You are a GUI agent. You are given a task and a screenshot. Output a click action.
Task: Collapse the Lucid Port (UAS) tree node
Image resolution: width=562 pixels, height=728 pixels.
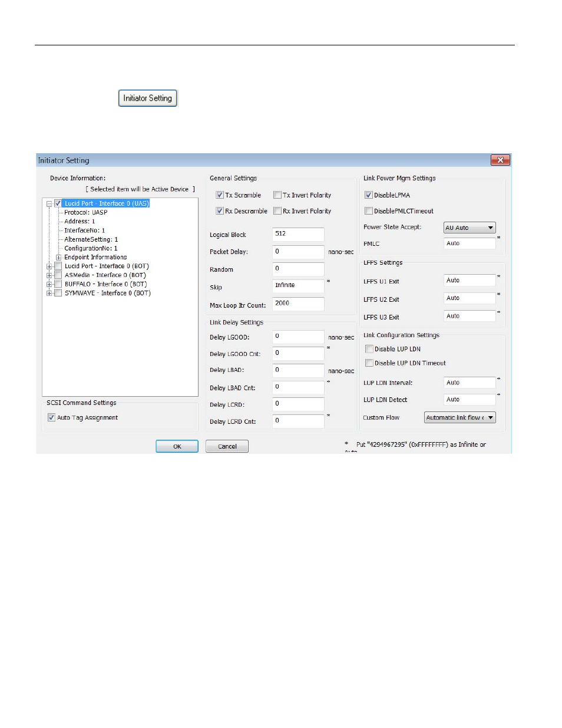(49, 204)
